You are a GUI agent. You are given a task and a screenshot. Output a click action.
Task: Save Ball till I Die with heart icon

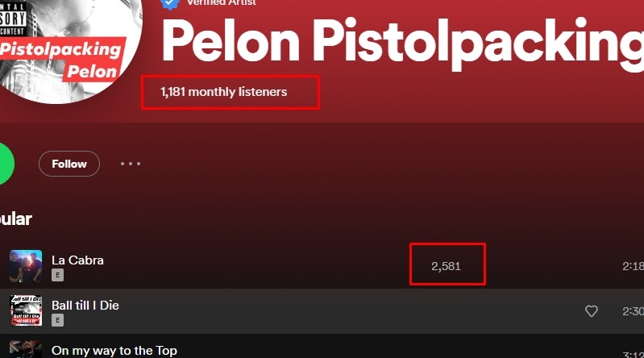point(591,311)
